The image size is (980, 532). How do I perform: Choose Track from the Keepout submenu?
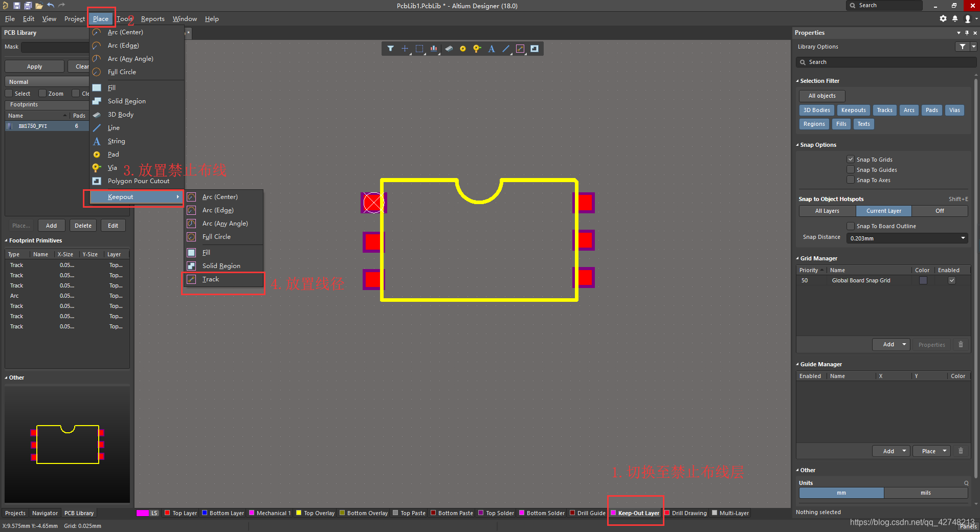(x=210, y=279)
